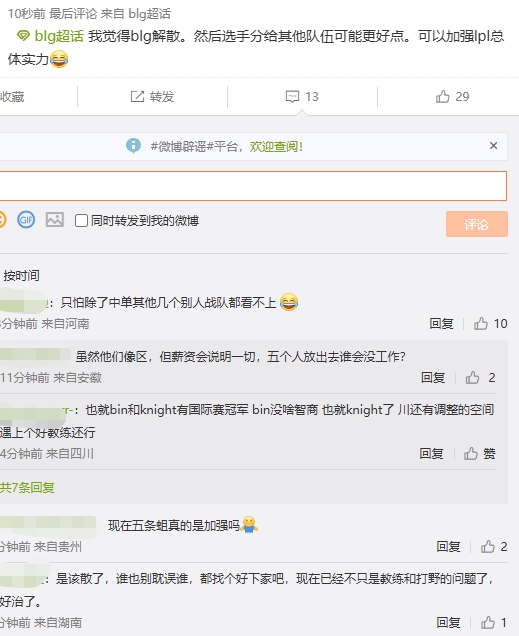The width and height of the screenshot is (519, 636).
Task: Click the post source 来自 blg超话
Action: [135, 14]
